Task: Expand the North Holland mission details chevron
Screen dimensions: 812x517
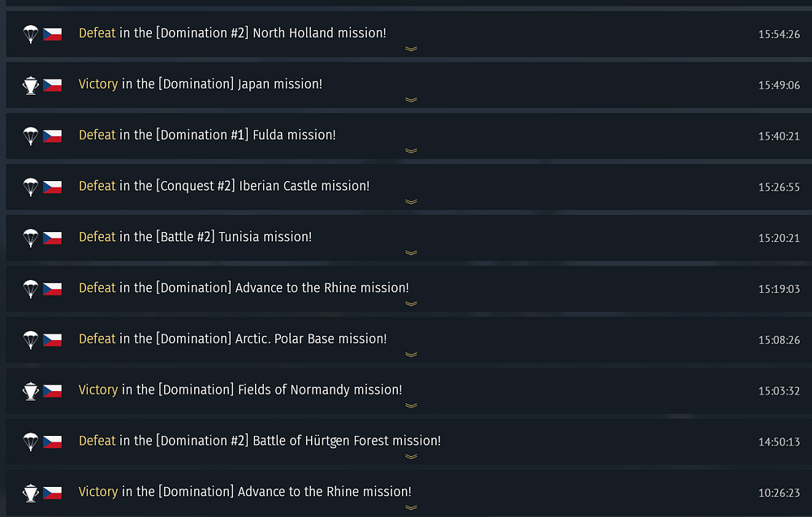Action: 411,50
